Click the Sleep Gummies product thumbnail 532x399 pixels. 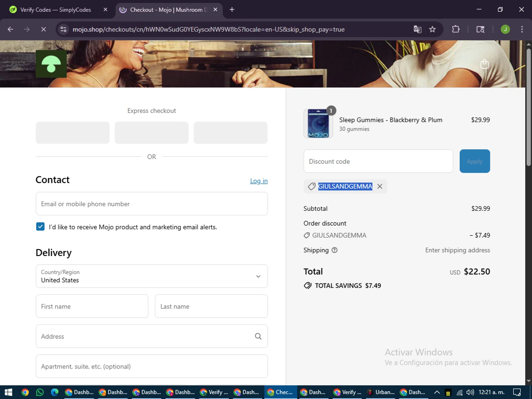(x=318, y=123)
